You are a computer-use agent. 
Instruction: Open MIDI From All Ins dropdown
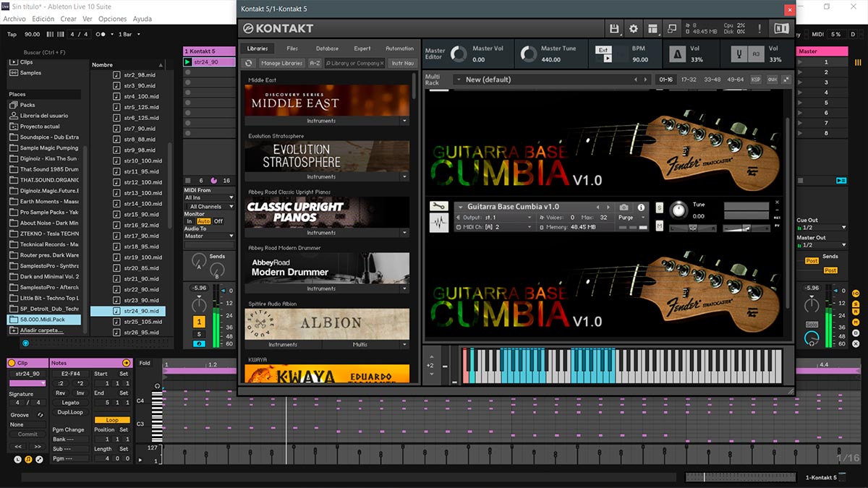tap(209, 197)
